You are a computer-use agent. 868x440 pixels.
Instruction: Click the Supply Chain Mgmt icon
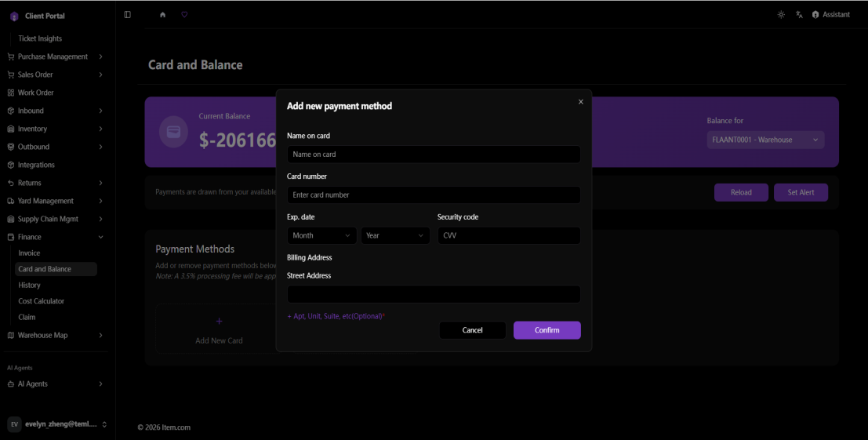10,219
